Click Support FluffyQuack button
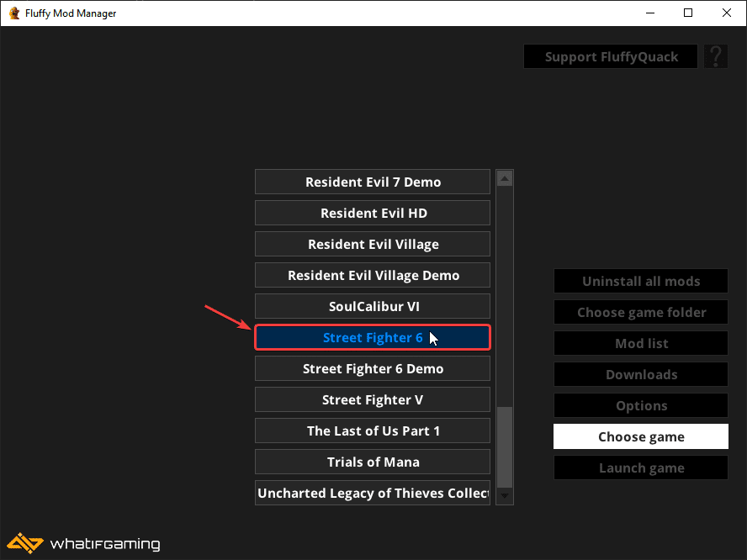Image resolution: width=747 pixels, height=560 pixels. (611, 56)
